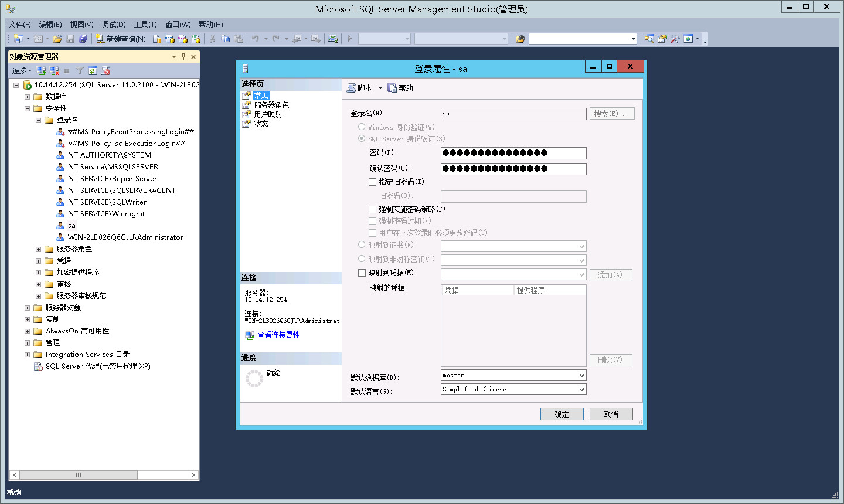Viewport: 844px width, 504px height.
Task: Open 视图(V) menu
Action: click(x=81, y=24)
